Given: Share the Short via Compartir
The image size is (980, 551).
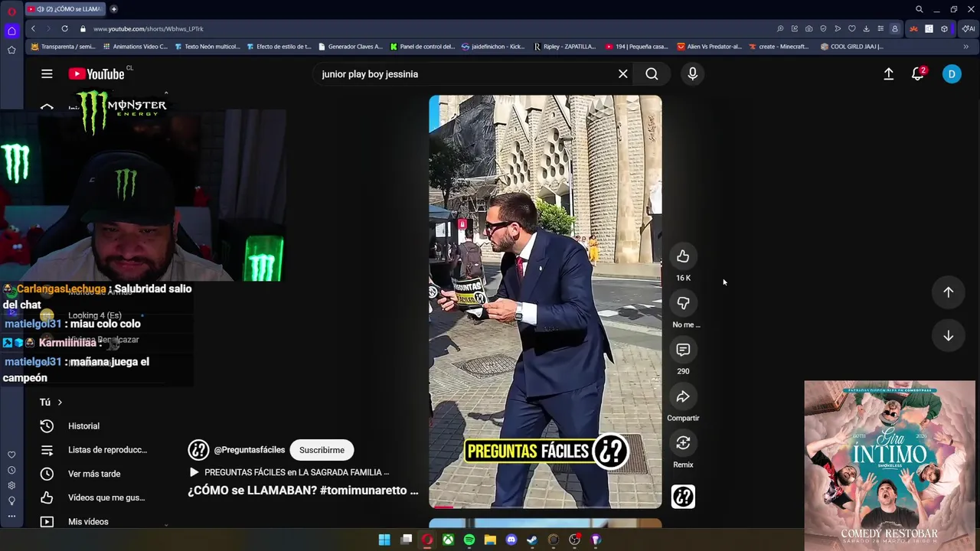Looking at the screenshot, I should tap(683, 396).
